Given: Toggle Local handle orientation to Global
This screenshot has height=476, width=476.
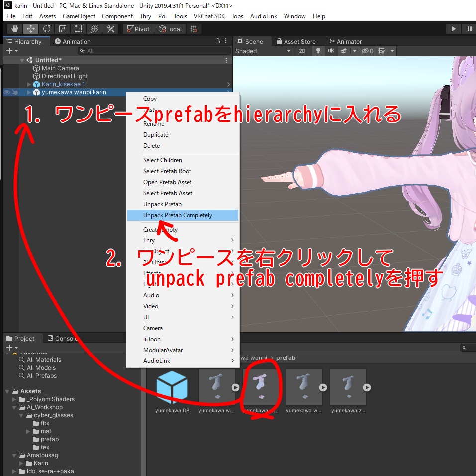Looking at the screenshot, I should 170,29.
